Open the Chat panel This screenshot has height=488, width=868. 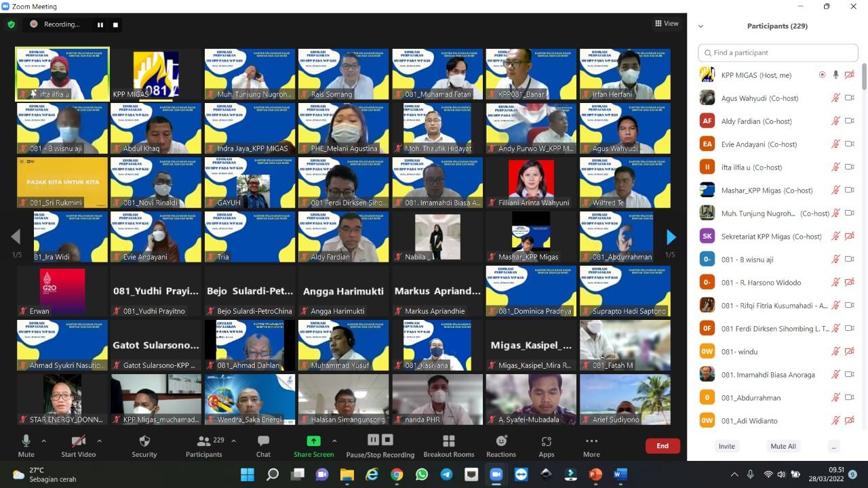[x=263, y=445]
